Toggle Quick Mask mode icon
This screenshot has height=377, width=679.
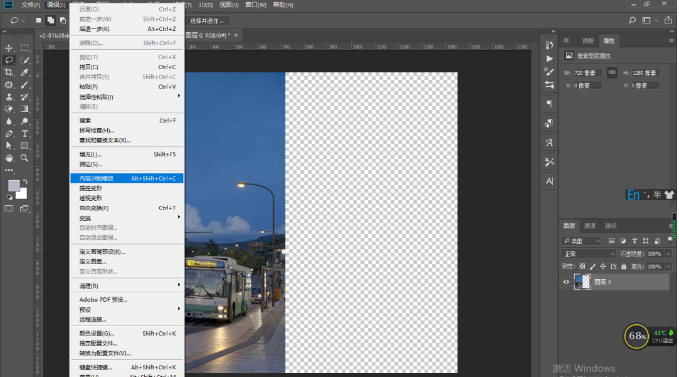[9, 209]
